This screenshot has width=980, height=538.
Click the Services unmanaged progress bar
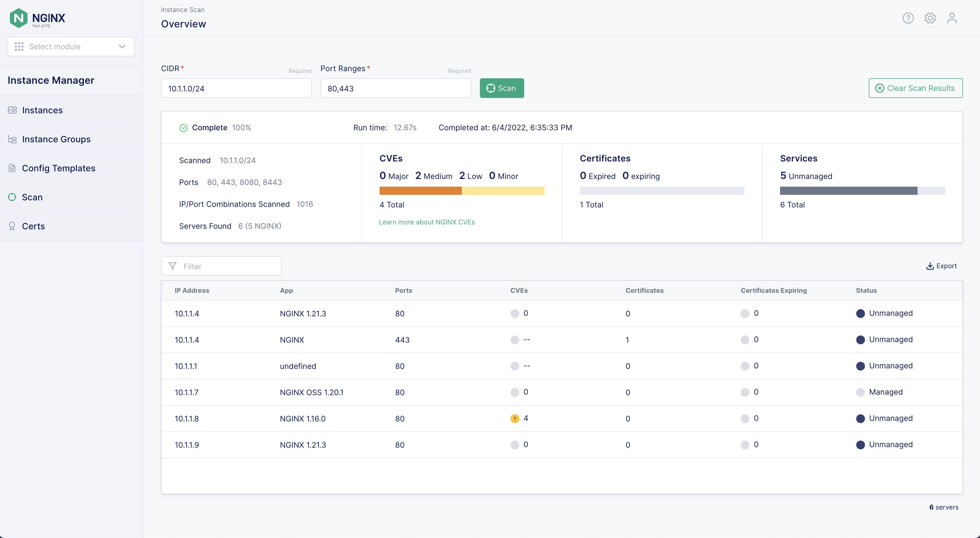point(862,190)
